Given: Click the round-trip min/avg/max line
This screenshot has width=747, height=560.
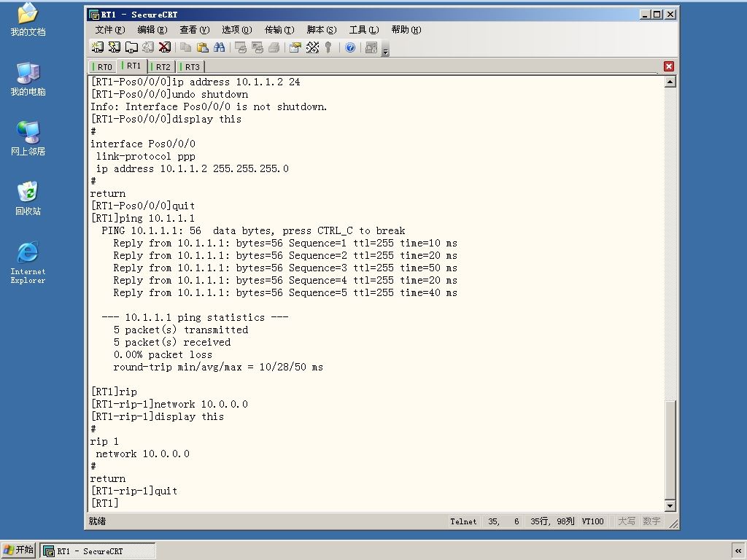Looking at the screenshot, I should click(218, 367).
